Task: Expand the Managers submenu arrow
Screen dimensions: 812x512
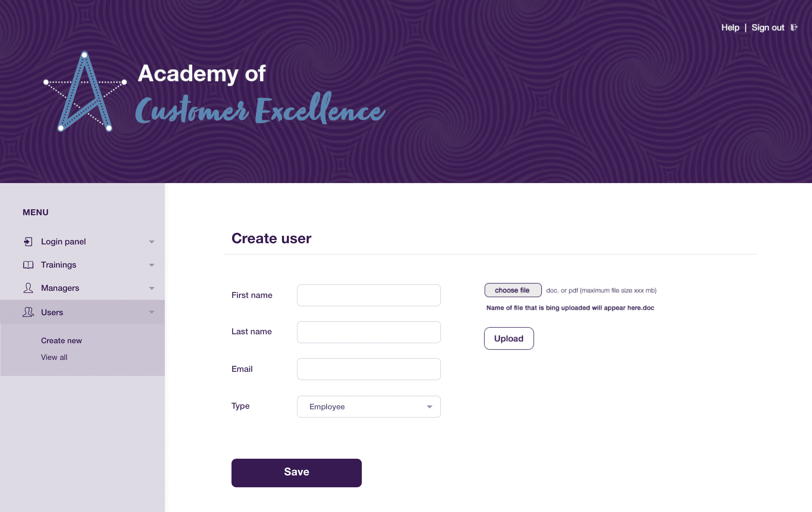Action: pos(152,288)
